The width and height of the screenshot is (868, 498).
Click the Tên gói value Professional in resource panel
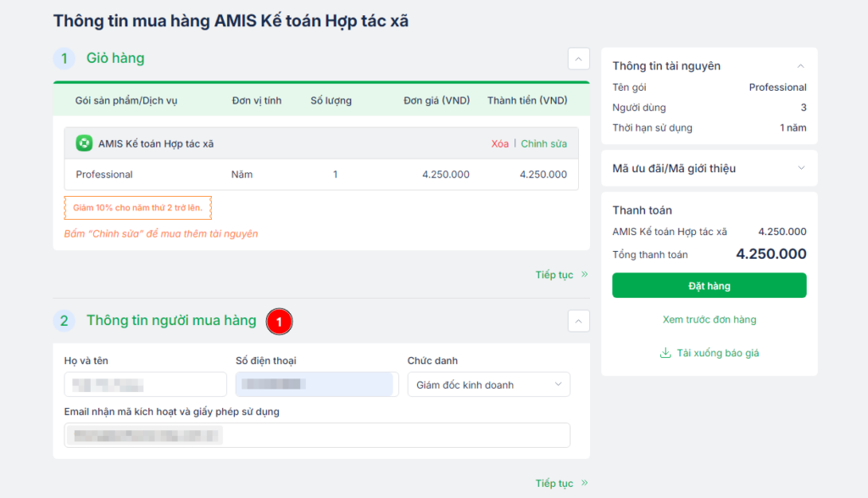pos(777,87)
